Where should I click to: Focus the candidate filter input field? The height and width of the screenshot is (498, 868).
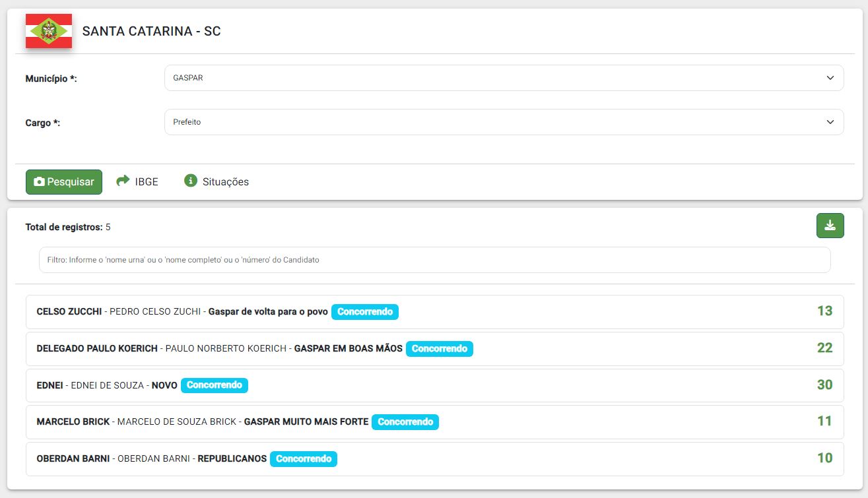(x=434, y=260)
